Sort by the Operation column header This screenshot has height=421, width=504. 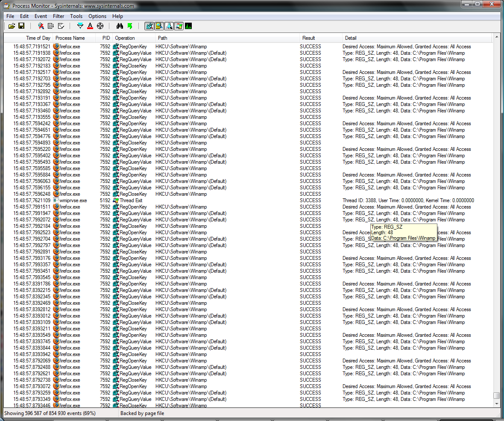tap(134, 38)
